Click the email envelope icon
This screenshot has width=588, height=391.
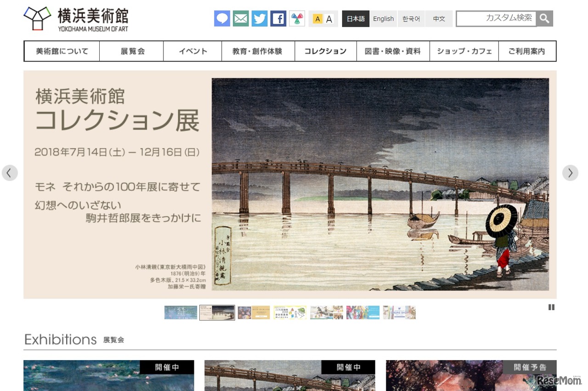[x=241, y=19]
